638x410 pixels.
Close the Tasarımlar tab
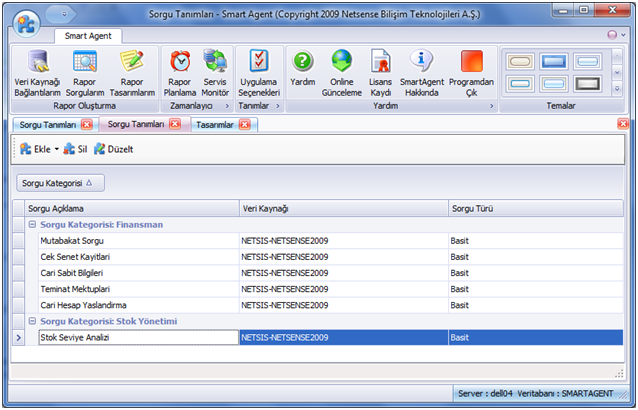[245, 124]
